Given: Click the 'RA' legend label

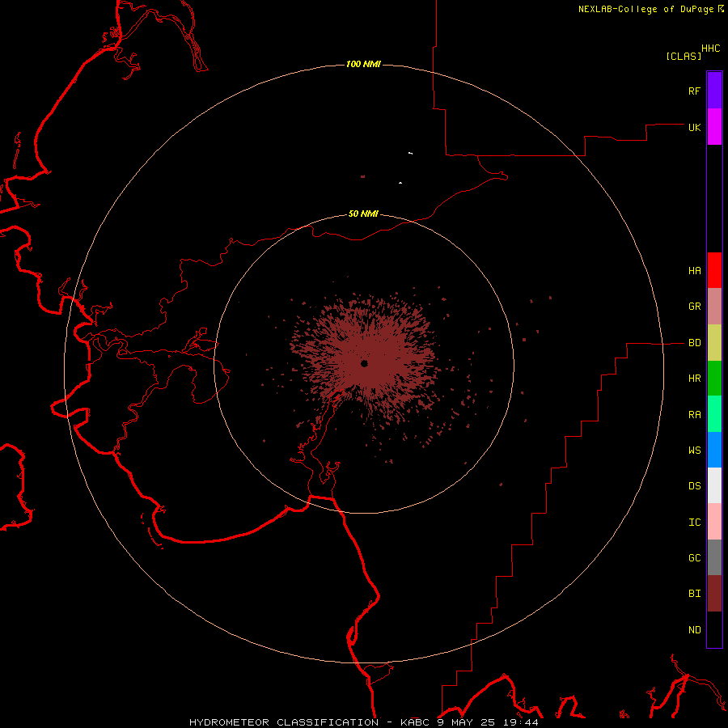Looking at the screenshot, I should pyautogui.click(x=694, y=415).
